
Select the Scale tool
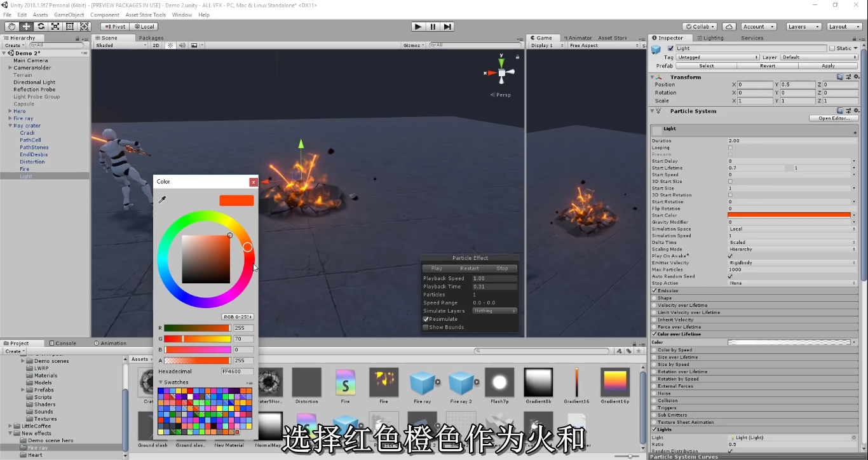[55, 26]
